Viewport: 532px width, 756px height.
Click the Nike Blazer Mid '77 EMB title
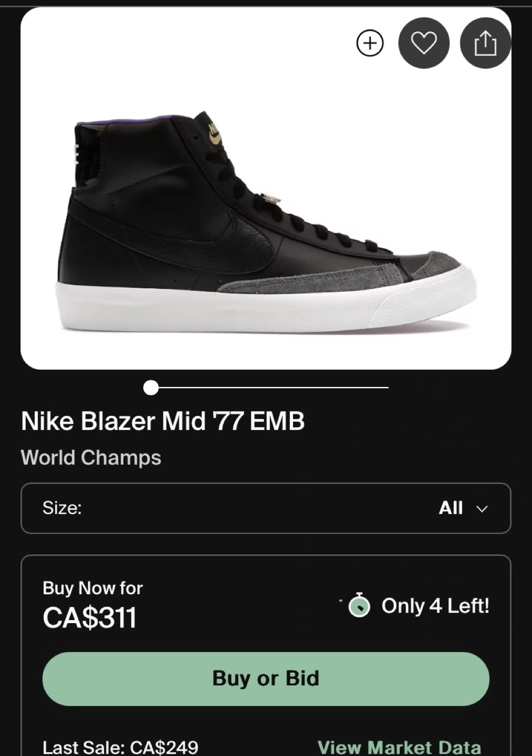163,421
